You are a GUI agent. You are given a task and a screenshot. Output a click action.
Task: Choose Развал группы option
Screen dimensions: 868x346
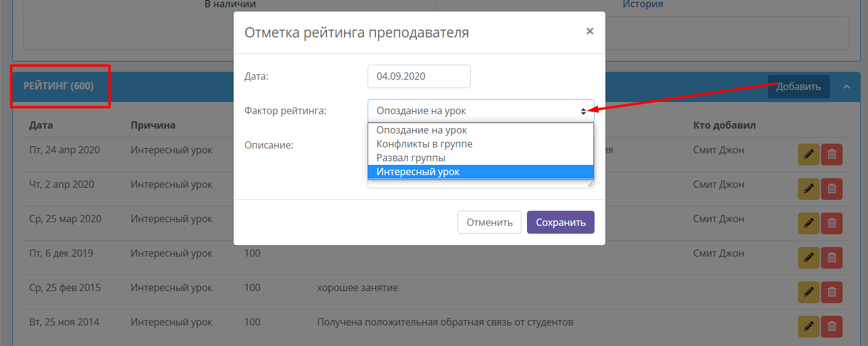[481, 158]
